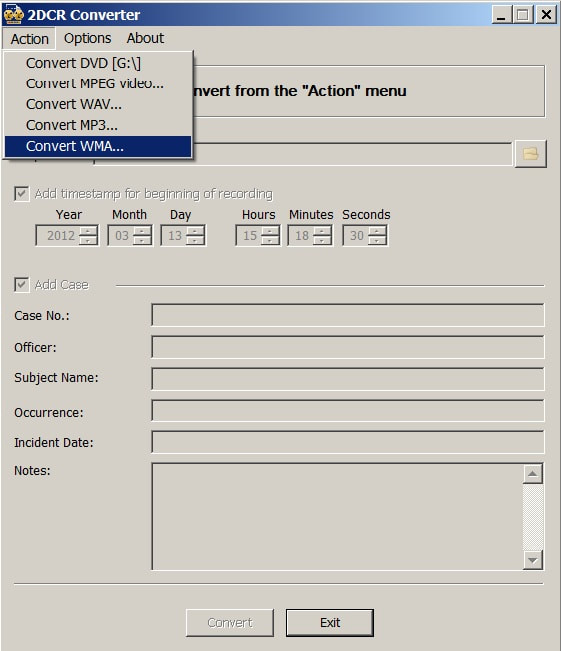Screen dimensions: 561x651
Task: Click into the Subject Name field
Action: click(348, 379)
